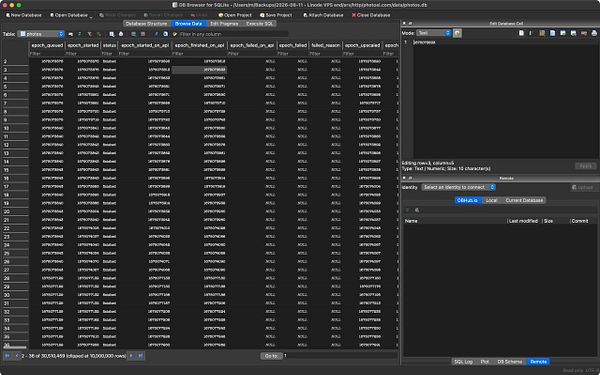This screenshot has width=600, height=375.
Task: Go to the next page of table rows
Action: (x=131, y=356)
